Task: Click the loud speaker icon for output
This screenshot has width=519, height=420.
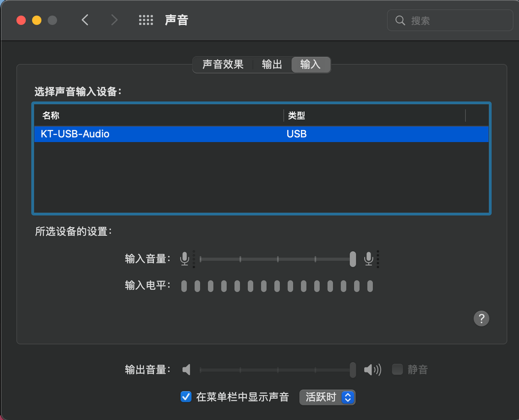Action: (372, 369)
